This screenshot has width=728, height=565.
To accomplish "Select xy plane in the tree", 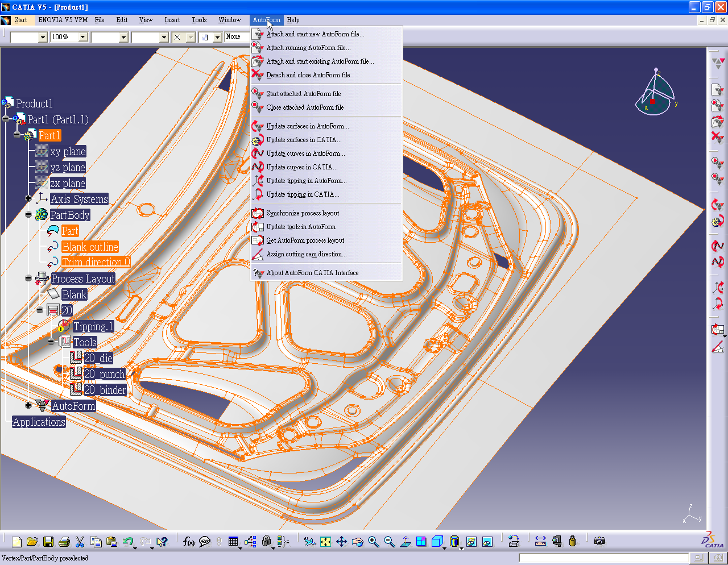I will pos(68,151).
